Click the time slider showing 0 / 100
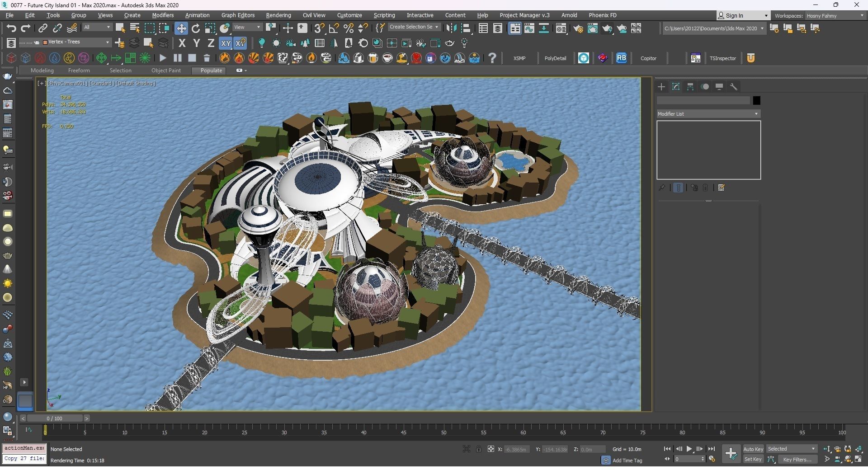The image size is (868, 470). coord(54,418)
